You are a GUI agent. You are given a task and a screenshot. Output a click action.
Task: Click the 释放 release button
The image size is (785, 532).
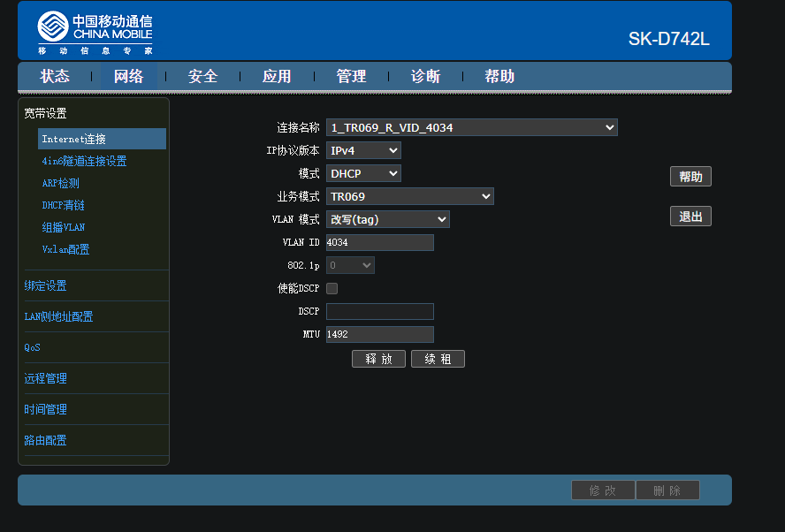378,359
